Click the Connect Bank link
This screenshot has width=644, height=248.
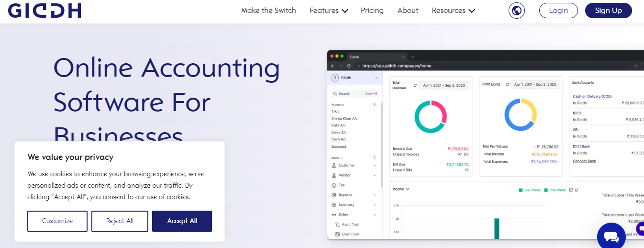(584, 161)
